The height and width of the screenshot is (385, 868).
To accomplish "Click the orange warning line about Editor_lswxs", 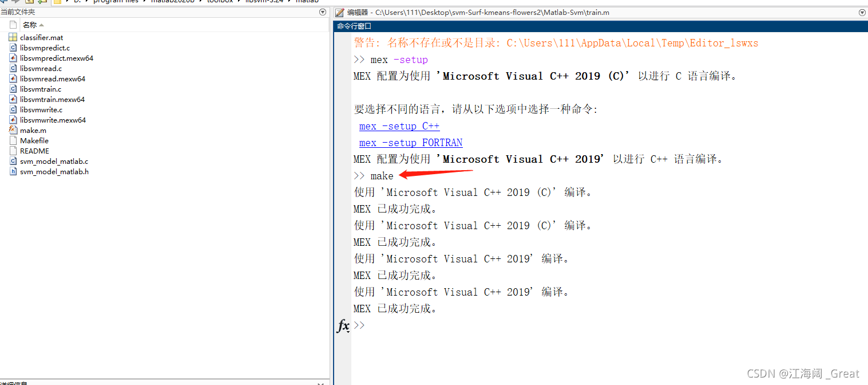I will tap(556, 43).
